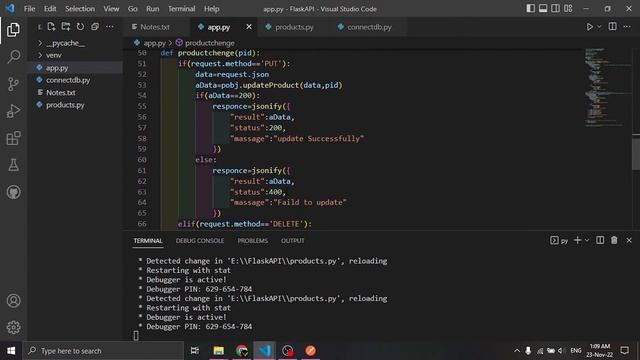Screen dimensions: 640x360
Task: Switch to PROBLEMS panel tab
Action: 253,241
